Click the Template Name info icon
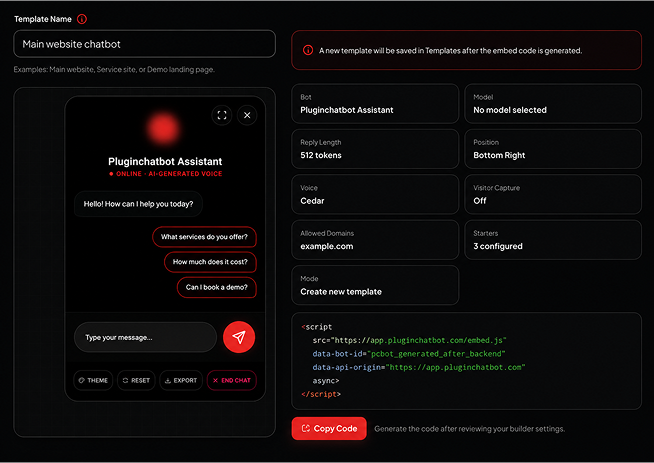 82,19
